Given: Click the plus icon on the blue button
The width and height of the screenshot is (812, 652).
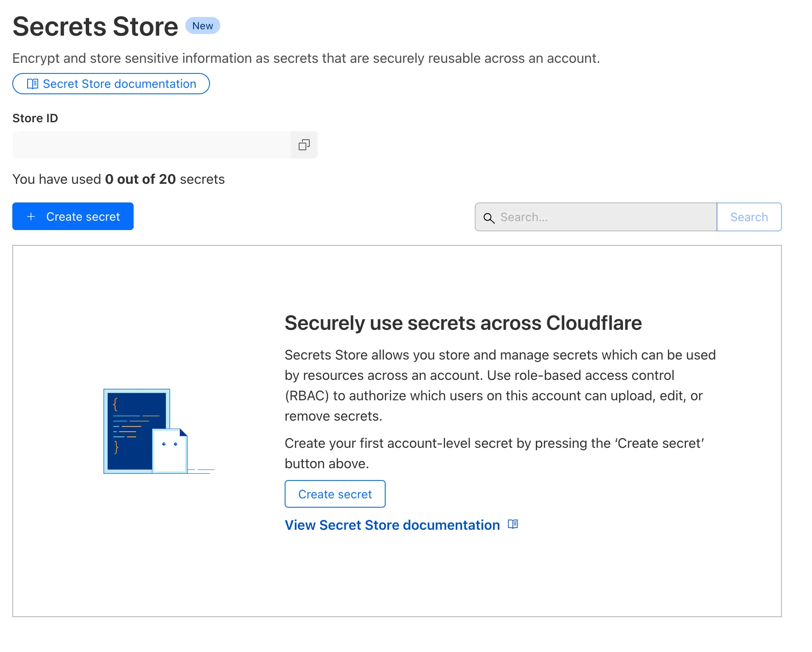Looking at the screenshot, I should click(31, 217).
